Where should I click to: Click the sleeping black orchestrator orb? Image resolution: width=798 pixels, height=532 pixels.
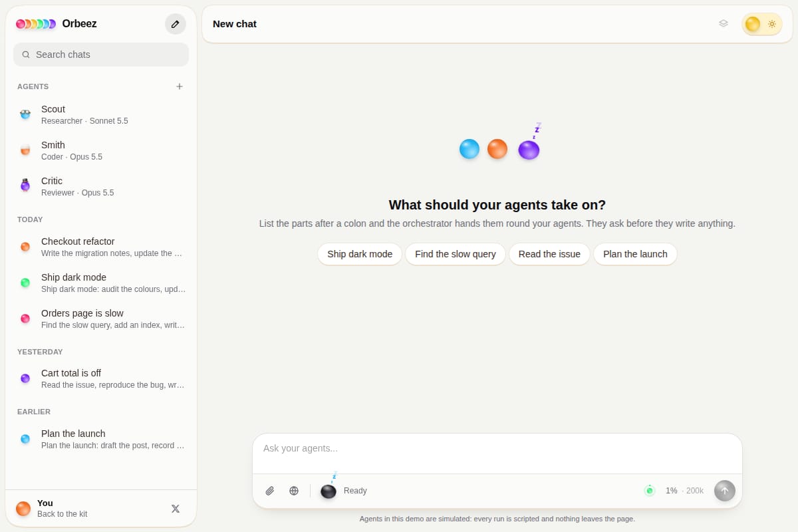[329, 490]
